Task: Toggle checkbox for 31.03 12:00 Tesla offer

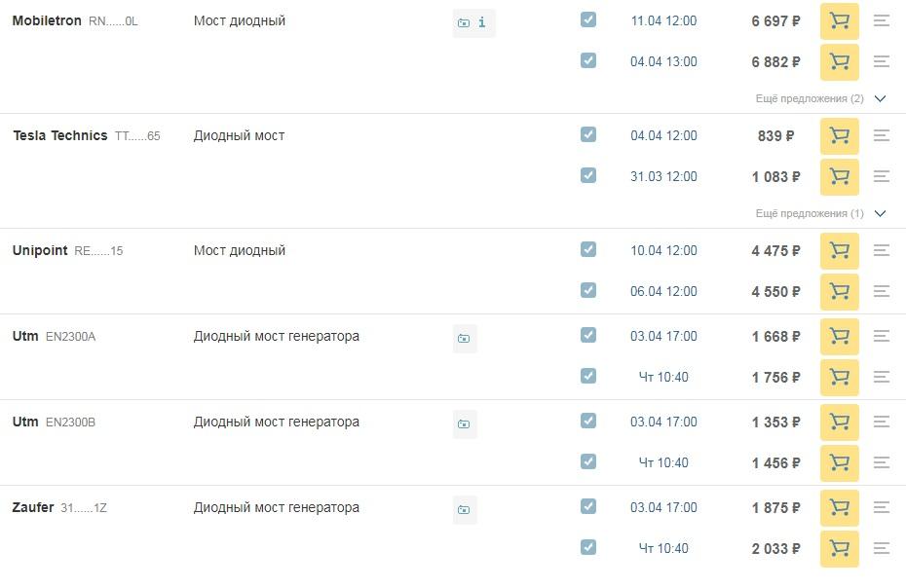Action: pos(588,175)
